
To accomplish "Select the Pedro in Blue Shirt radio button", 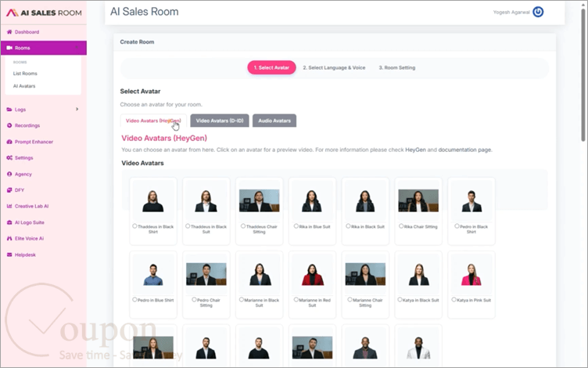I will (x=134, y=300).
